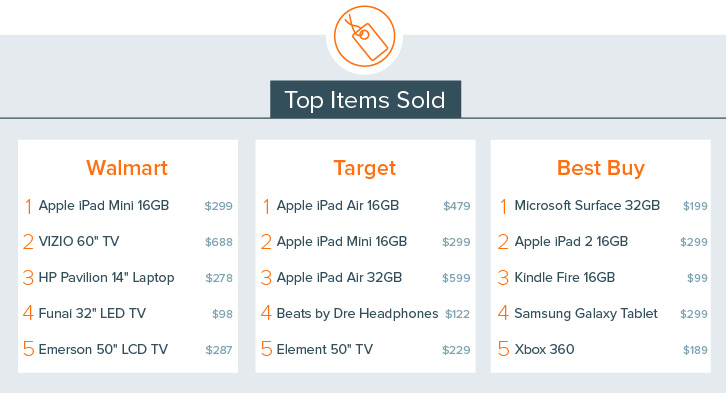Viewport: 726px width, 393px height.
Task: Select Samsung Galaxy Tablet entry
Action: pos(586,313)
